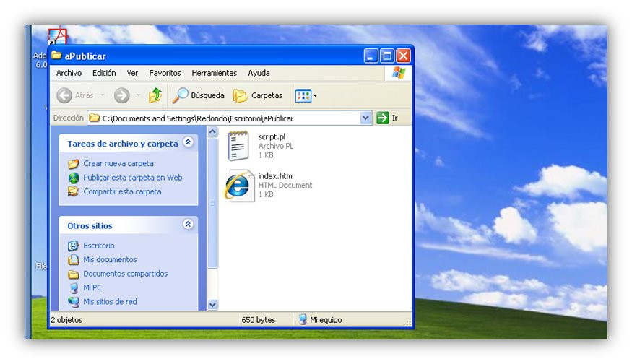
Task: Click 2 objetos in status bar
Action: click(x=66, y=320)
